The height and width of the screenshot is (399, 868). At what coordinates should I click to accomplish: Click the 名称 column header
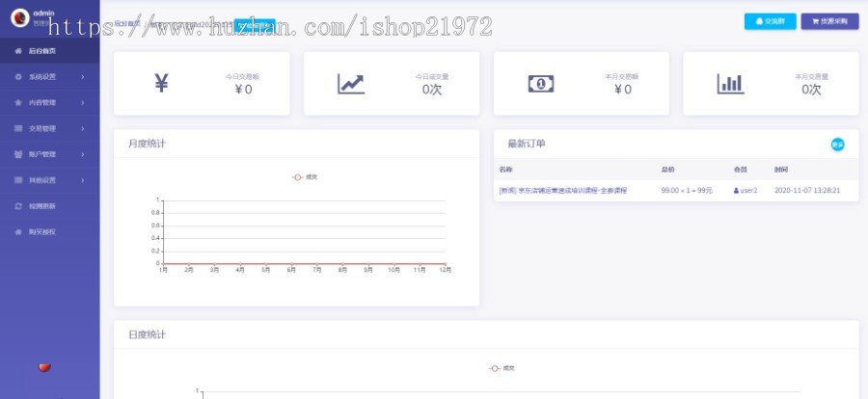505,170
